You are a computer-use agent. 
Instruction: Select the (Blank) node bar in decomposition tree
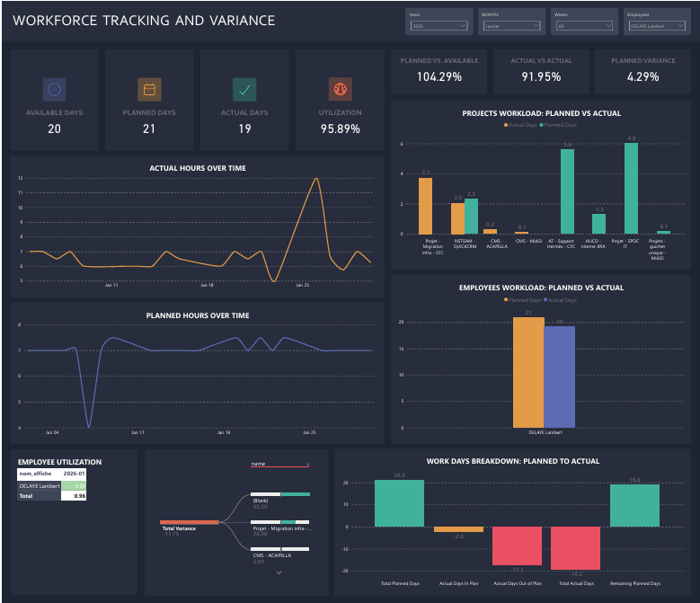[x=280, y=494]
